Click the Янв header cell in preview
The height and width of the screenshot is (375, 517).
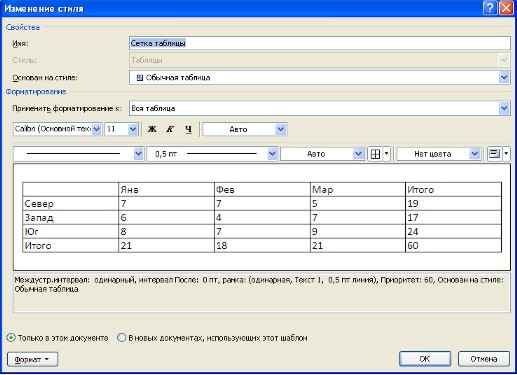(x=166, y=190)
